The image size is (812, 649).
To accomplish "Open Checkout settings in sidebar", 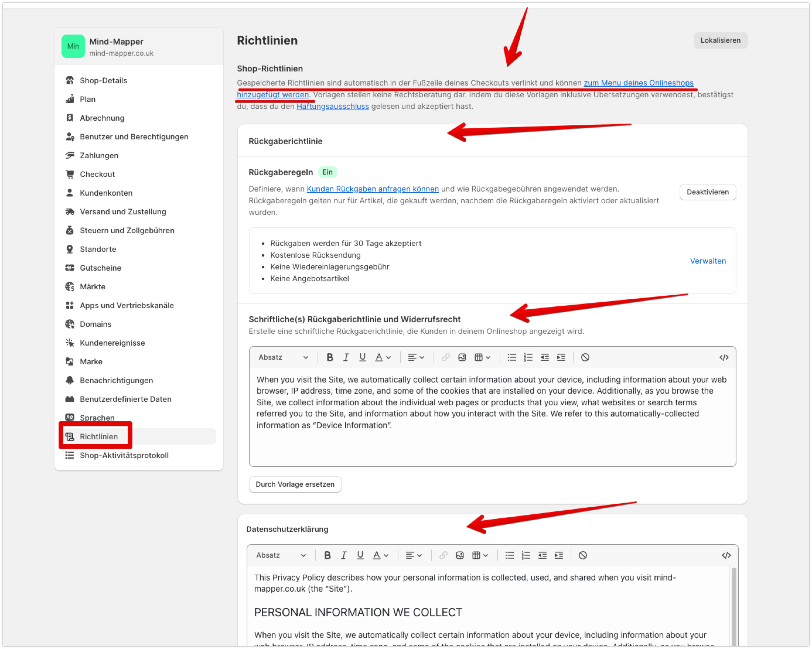I will (x=97, y=174).
